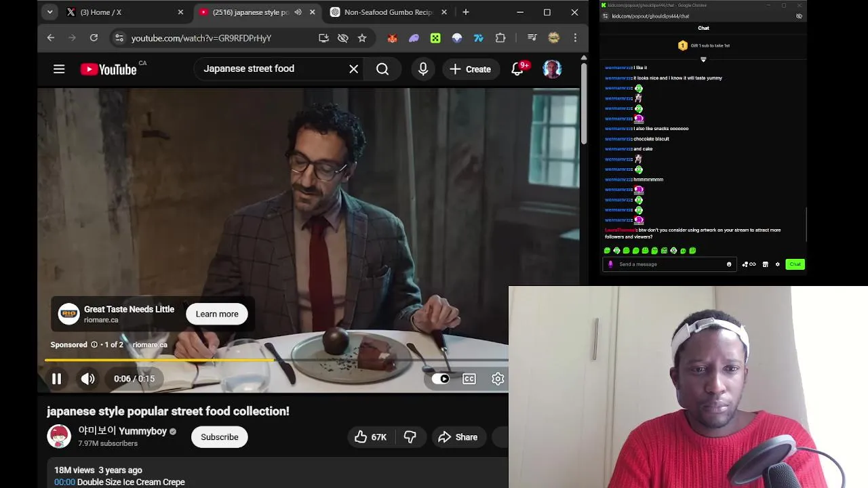Close the X Home tab
The height and width of the screenshot is (488, 868).
[x=180, y=12]
